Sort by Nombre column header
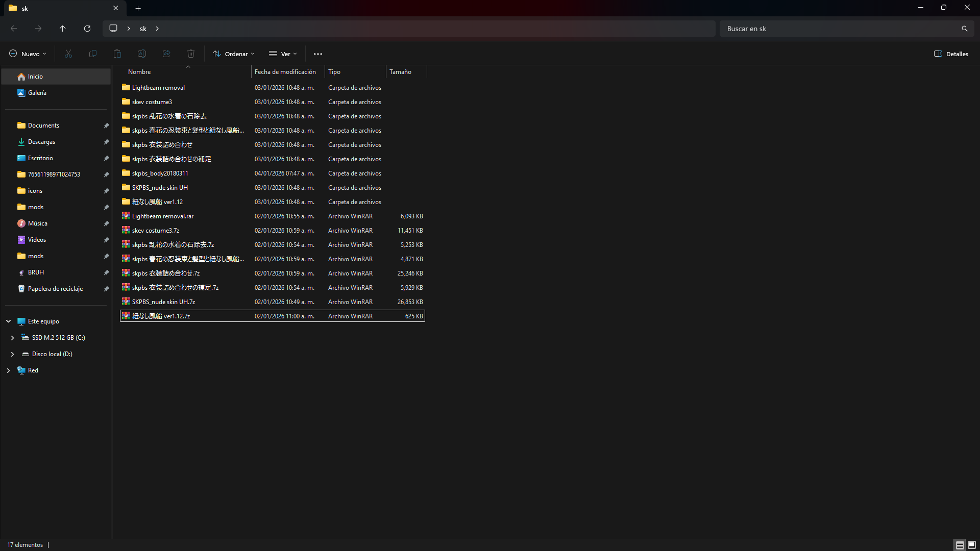The width and height of the screenshot is (980, 551). tap(186, 72)
